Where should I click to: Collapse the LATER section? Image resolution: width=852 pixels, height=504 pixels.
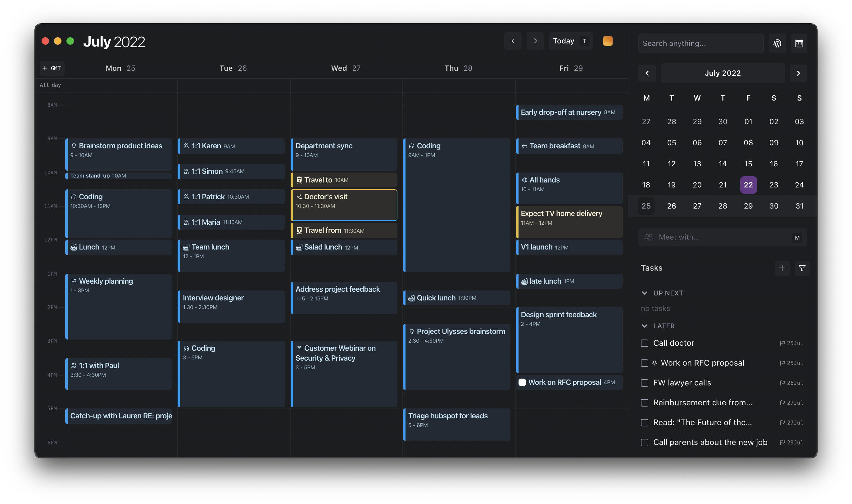pyautogui.click(x=645, y=326)
